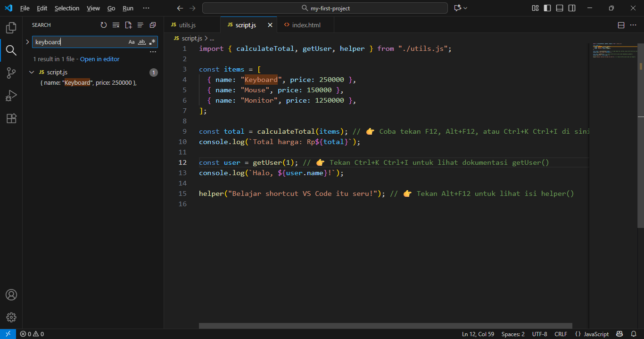This screenshot has width=644, height=339.
Task: Open the Search view in the activity bar
Action: [x=11, y=50]
